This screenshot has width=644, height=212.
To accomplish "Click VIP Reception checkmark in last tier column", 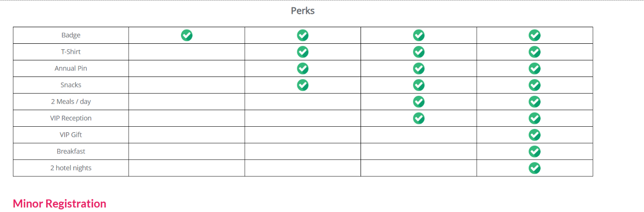I will [535, 118].
